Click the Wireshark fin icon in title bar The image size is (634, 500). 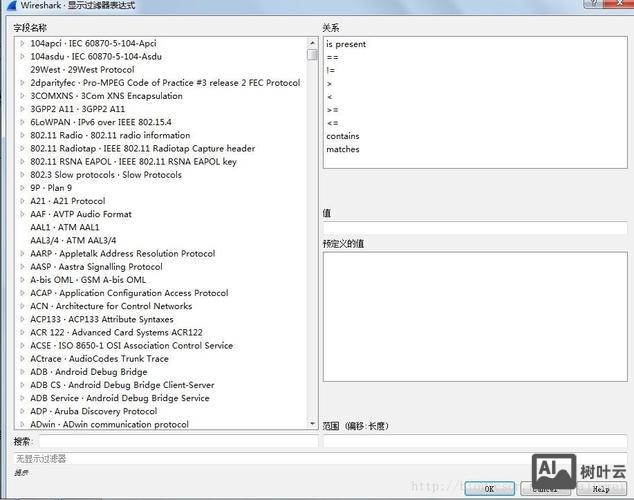click(10, 6)
